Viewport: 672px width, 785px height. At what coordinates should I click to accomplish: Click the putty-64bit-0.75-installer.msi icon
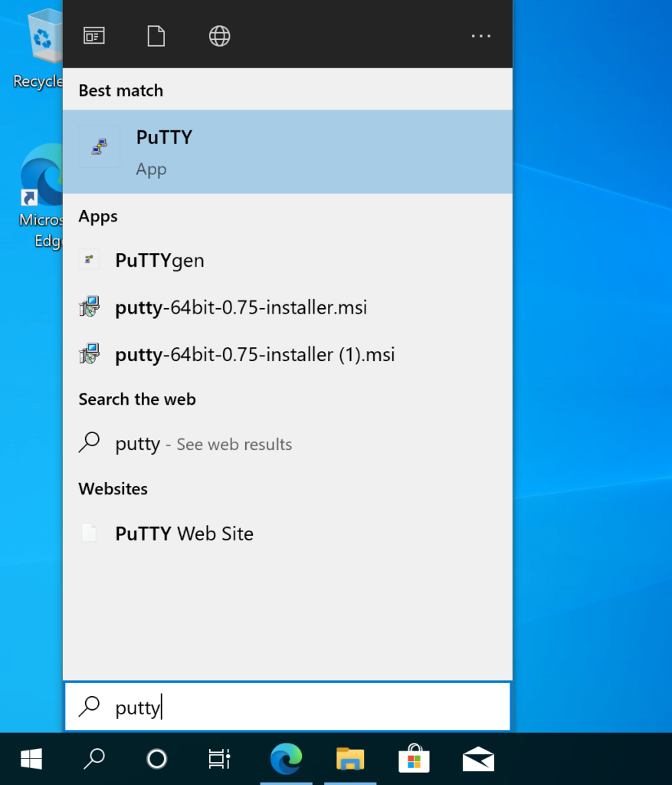[90, 307]
